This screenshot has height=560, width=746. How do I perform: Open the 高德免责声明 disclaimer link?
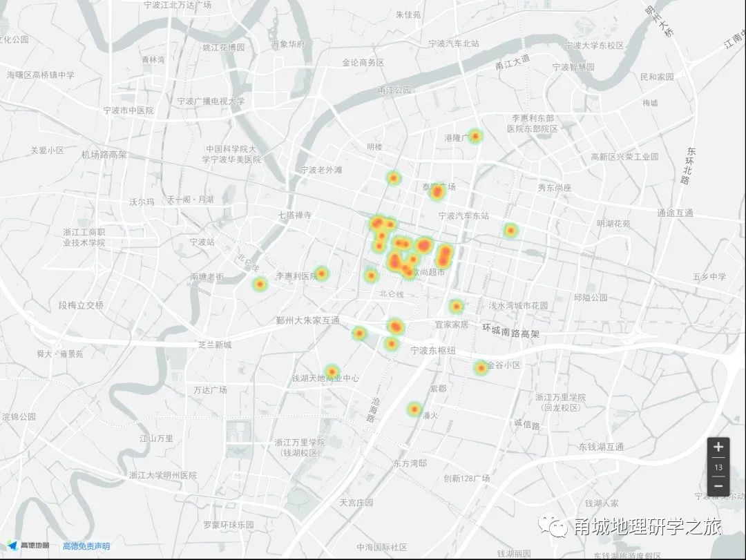click(86, 546)
